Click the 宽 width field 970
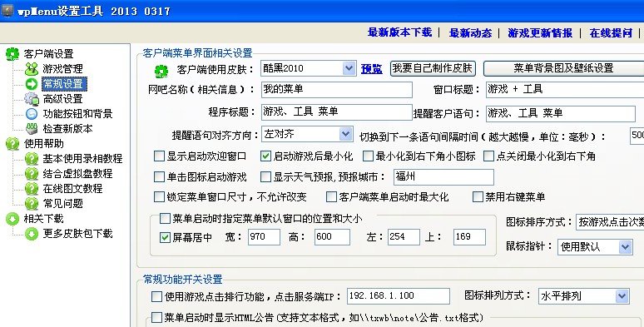The image size is (644, 327). point(264,237)
